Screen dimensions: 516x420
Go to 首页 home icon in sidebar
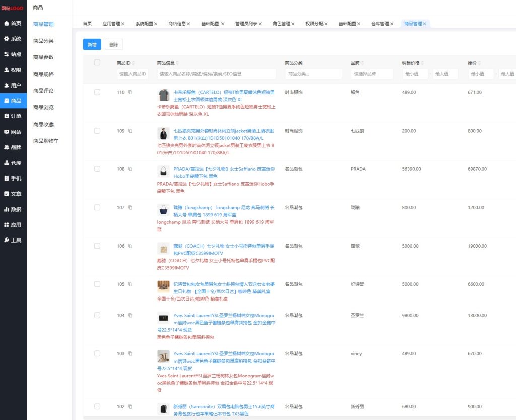tap(7, 23)
